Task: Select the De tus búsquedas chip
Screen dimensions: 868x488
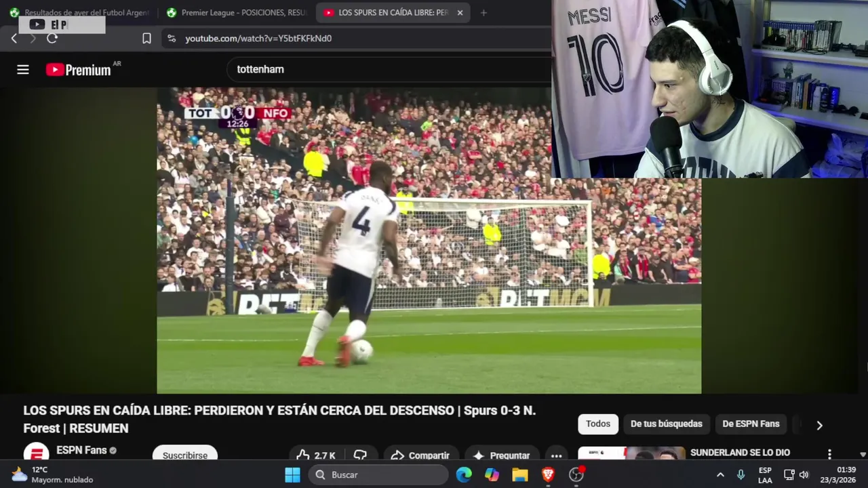Action: 667,424
